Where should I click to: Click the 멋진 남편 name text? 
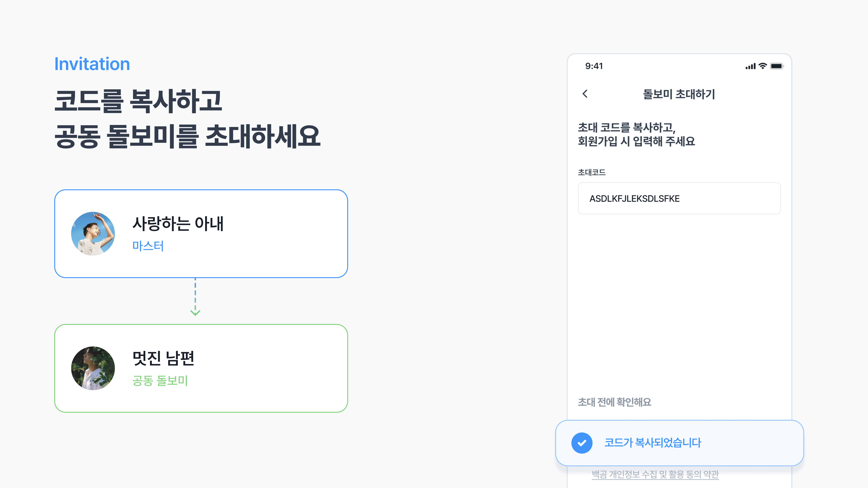coord(163,358)
